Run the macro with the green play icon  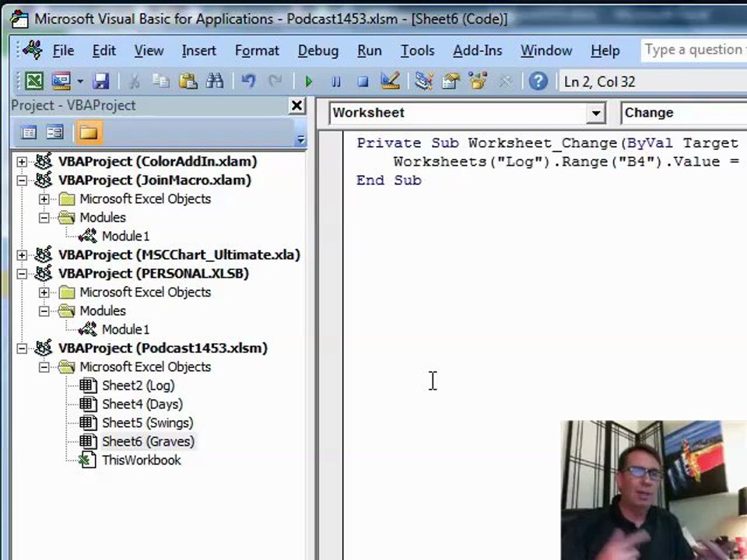tap(309, 82)
